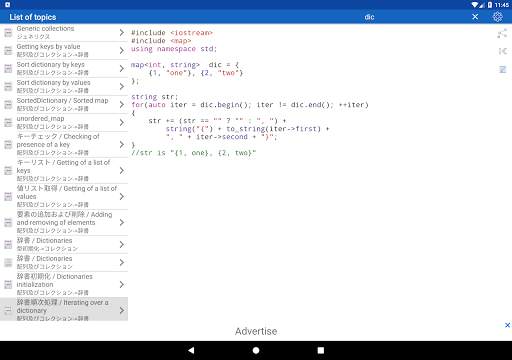Open the unordered_map topic
This screenshot has height=360, width=512.
click(x=64, y=122)
